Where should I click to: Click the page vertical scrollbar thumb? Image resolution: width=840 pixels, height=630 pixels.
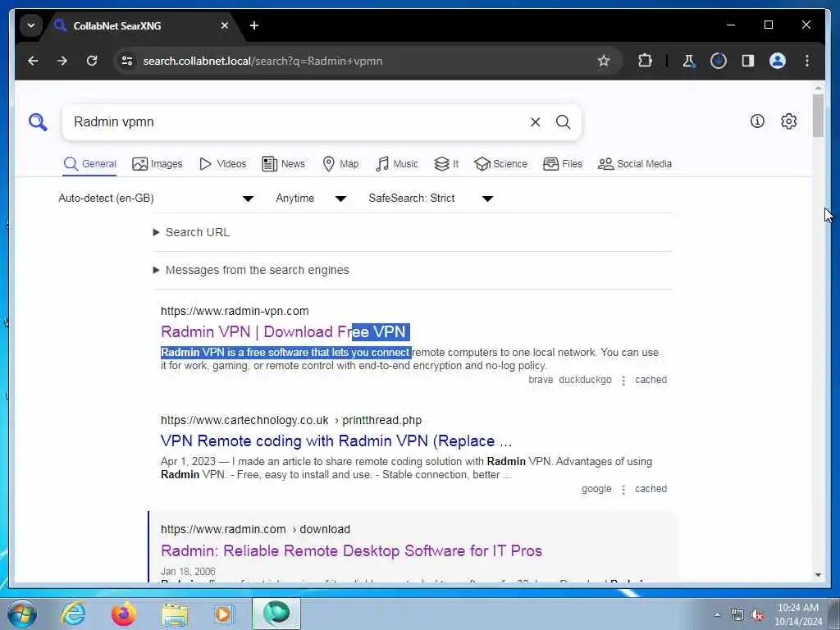pyautogui.click(x=818, y=116)
